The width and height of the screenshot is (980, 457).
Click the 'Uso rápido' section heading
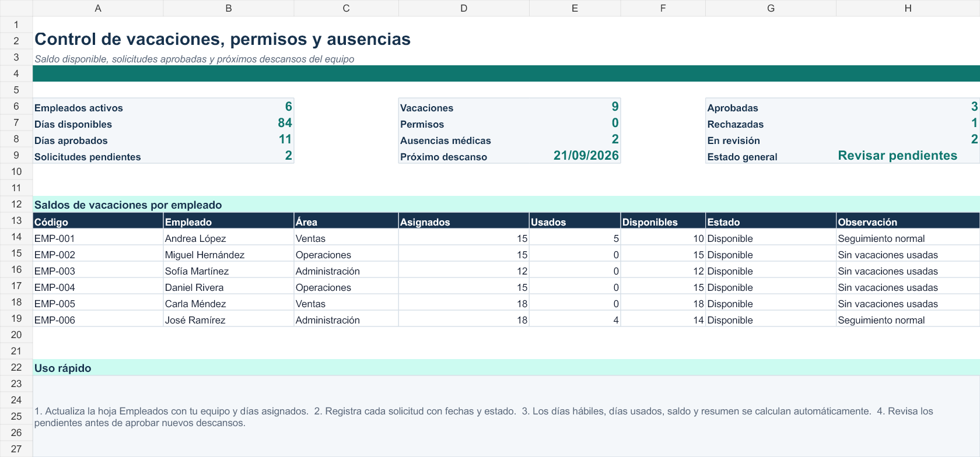coord(62,368)
